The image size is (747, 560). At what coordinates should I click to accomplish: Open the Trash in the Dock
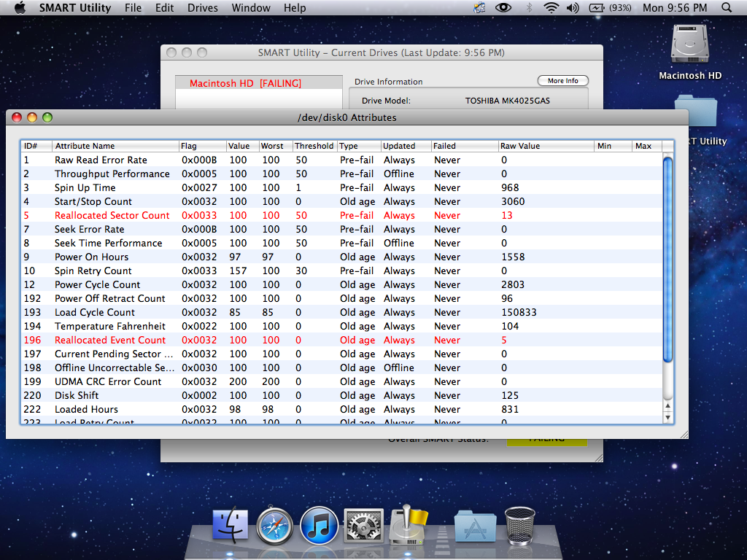[519, 526]
